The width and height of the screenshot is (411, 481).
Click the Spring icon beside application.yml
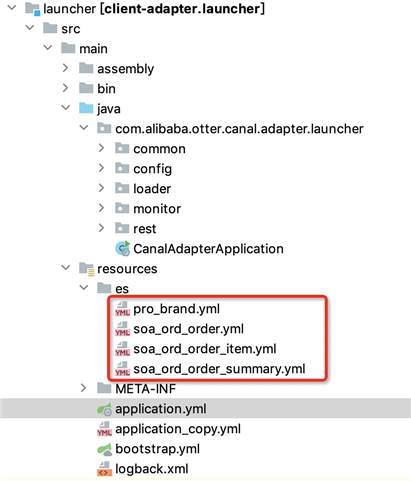coord(104,409)
